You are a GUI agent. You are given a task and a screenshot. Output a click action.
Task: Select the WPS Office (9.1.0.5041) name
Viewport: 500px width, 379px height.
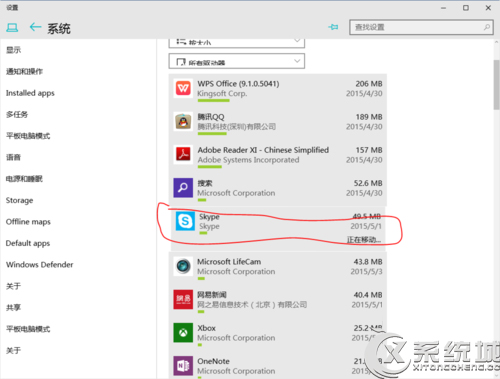pyautogui.click(x=238, y=84)
